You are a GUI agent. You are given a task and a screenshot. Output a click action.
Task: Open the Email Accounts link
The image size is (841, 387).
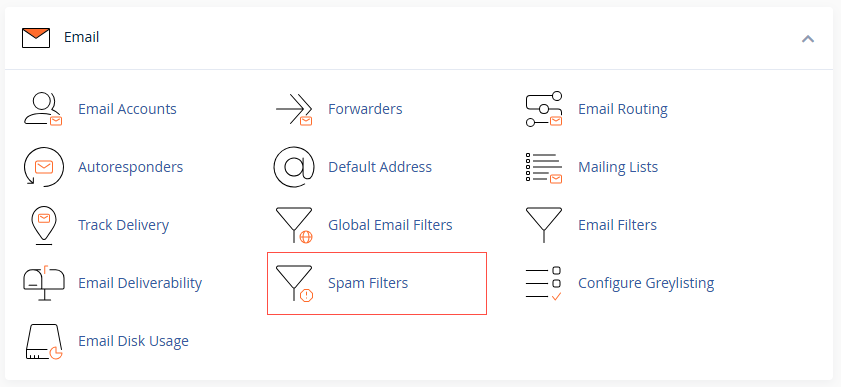[x=127, y=109]
